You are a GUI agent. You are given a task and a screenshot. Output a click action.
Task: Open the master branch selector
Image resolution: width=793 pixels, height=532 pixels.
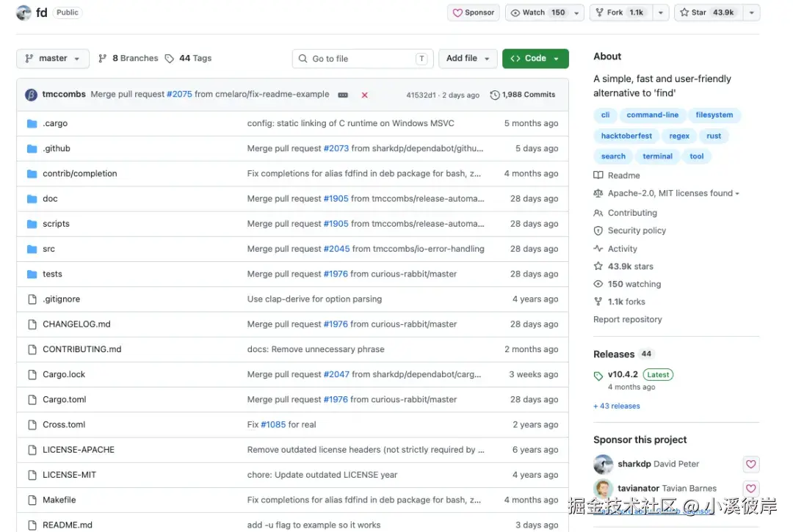(53, 59)
